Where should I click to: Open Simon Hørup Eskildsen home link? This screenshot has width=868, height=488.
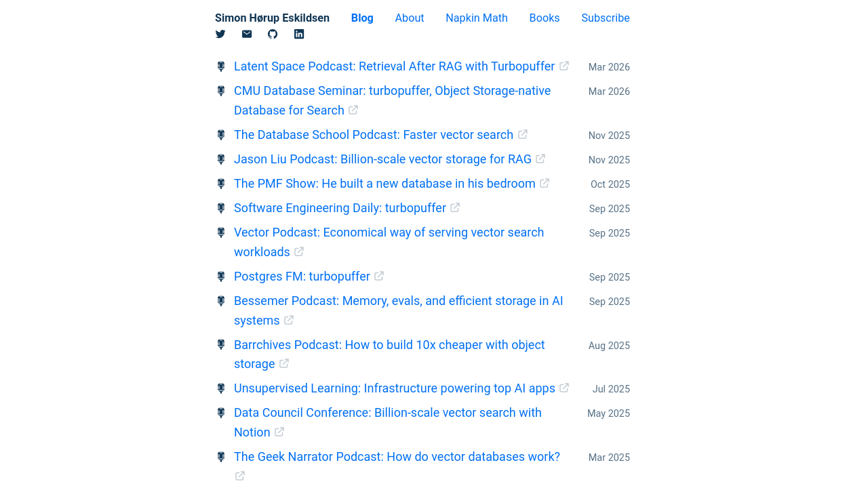272,18
